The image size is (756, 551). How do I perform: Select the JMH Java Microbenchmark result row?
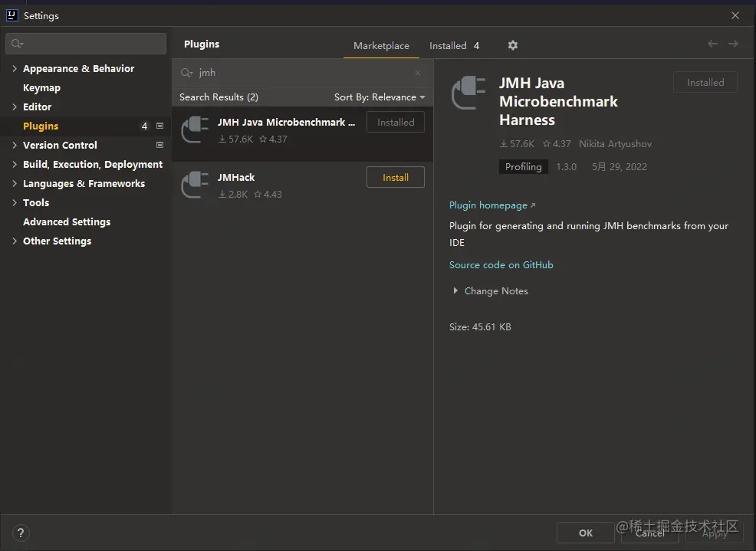click(302, 134)
